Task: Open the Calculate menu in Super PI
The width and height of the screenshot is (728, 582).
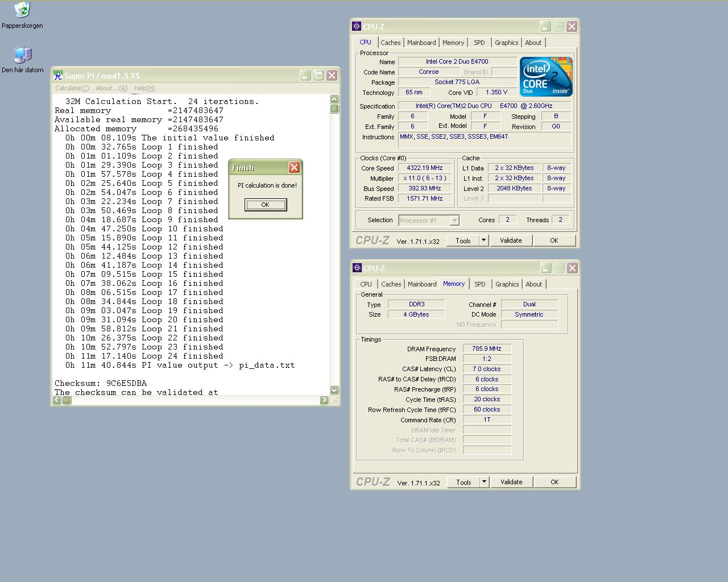Action: (x=72, y=88)
